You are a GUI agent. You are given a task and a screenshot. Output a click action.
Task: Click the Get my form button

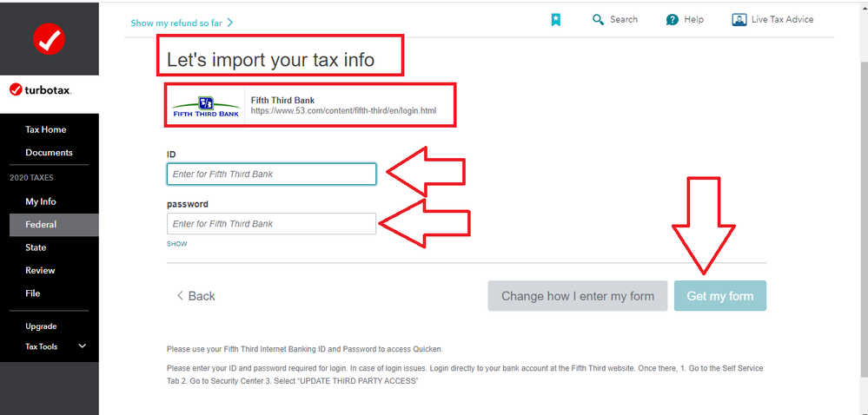click(720, 296)
